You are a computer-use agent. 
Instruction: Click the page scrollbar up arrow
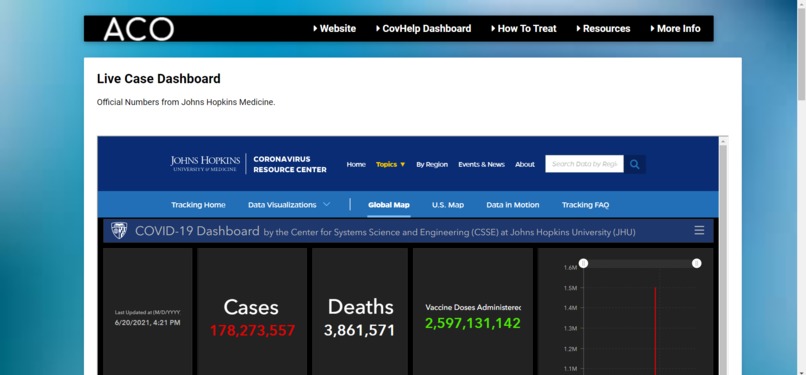pyautogui.click(x=801, y=4)
